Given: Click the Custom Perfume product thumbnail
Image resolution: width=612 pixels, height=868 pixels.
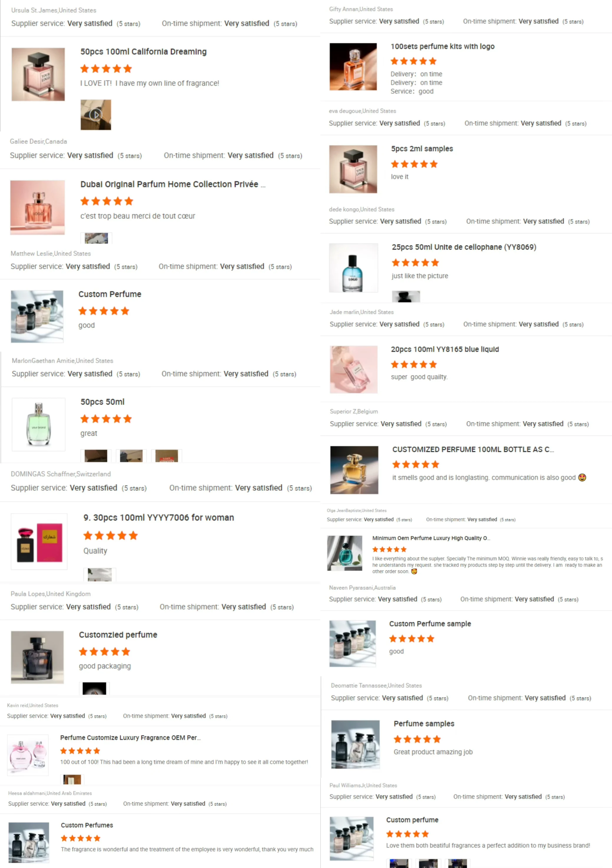Looking at the screenshot, I should point(37,317).
